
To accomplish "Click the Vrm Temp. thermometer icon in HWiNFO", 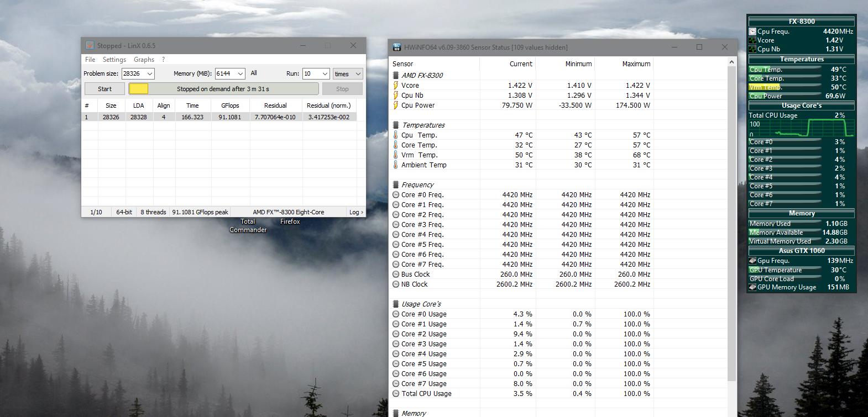I will tap(396, 155).
